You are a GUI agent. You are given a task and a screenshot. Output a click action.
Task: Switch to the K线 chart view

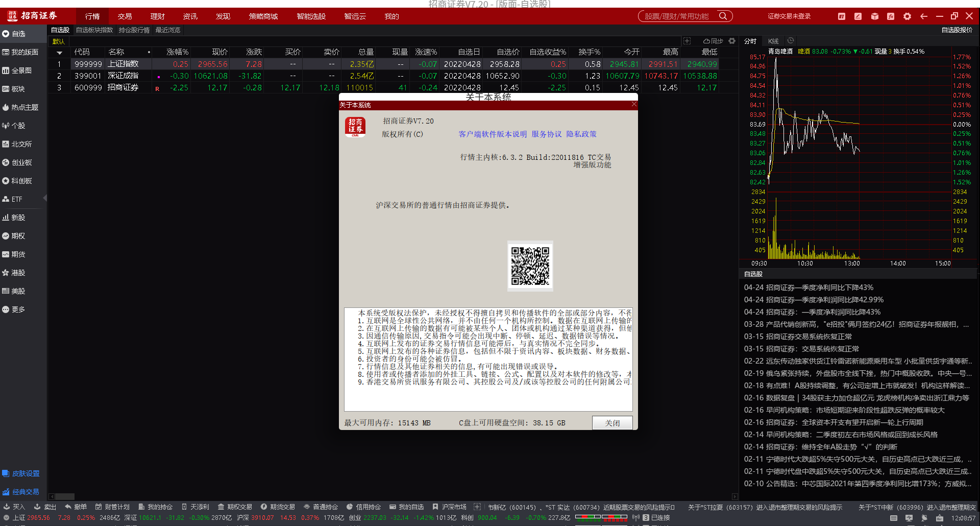click(773, 40)
